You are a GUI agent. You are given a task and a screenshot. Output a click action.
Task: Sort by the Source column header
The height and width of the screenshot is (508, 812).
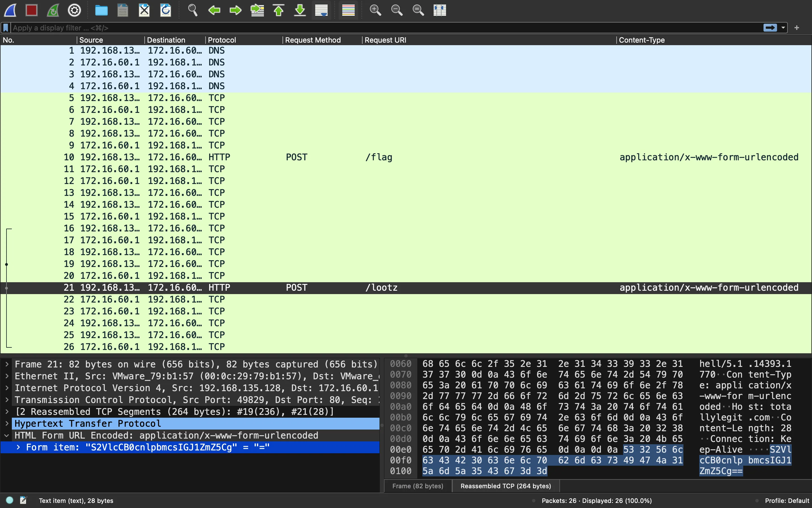coord(111,40)
